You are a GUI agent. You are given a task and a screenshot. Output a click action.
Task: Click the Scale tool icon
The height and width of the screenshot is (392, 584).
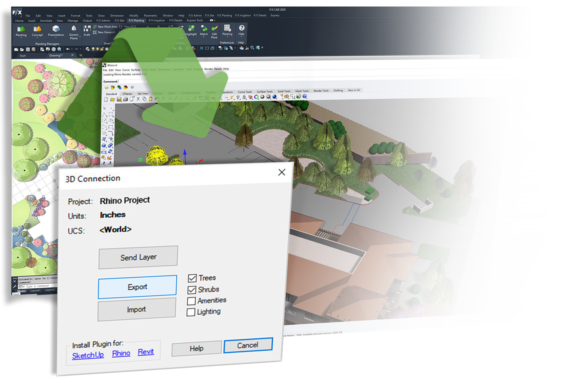(x=87, y=28)
